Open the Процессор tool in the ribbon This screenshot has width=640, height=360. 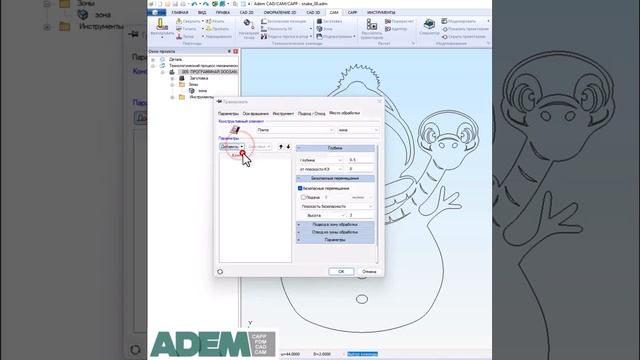pyautogui.click(x=399, y=21)
